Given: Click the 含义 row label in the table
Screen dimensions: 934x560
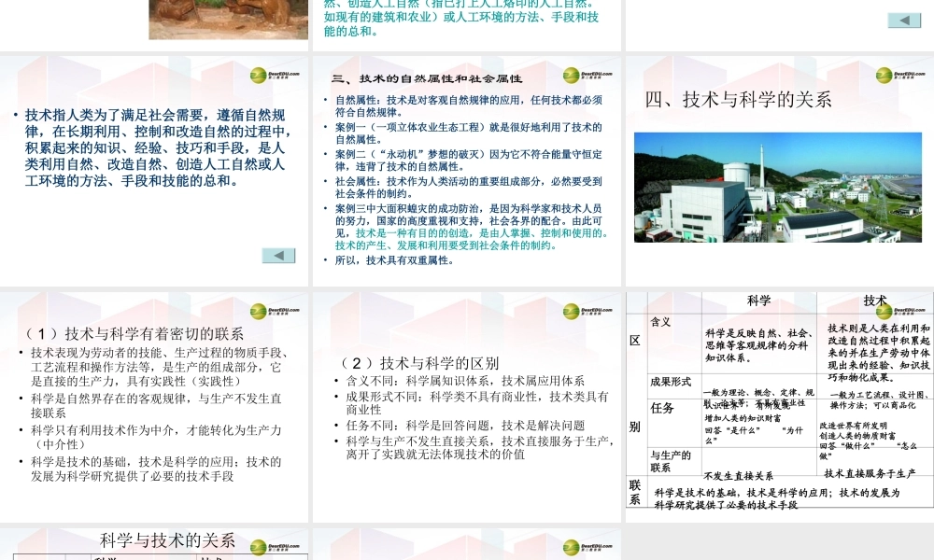Looking at the screenshot, I should point(660,322).
